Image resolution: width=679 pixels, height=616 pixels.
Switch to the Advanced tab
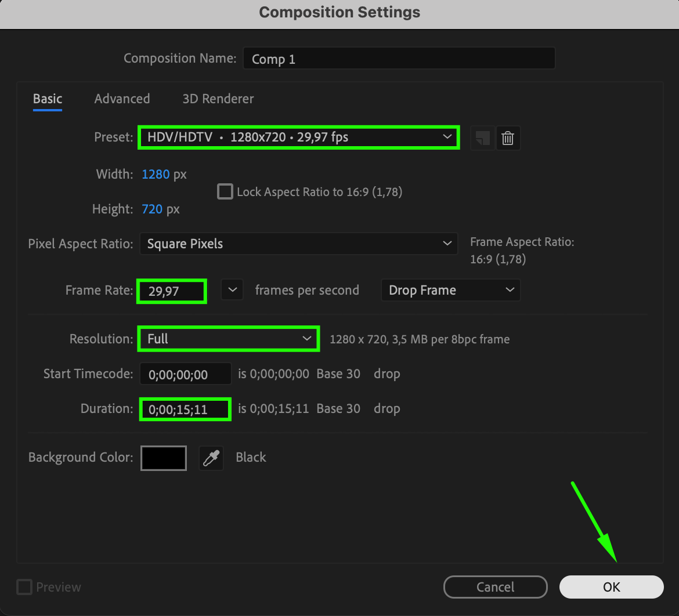pyautogui.click(x=122, y=99)
